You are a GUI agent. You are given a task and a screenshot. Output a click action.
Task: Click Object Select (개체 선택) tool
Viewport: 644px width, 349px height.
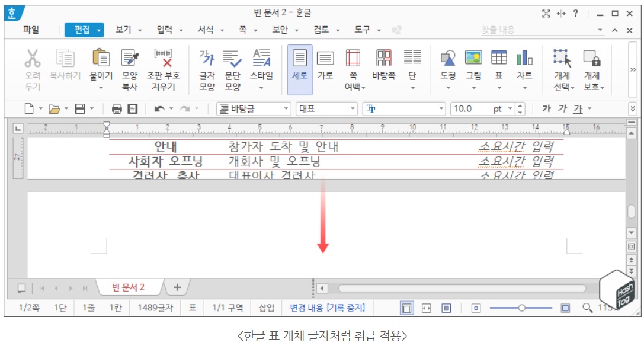pos(562,58)
